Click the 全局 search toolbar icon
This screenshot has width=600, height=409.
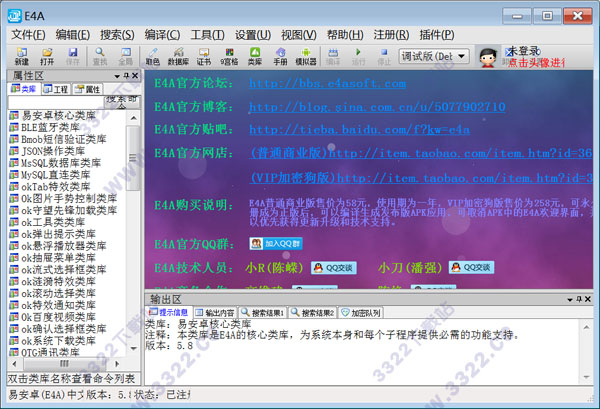coord(126,56)
